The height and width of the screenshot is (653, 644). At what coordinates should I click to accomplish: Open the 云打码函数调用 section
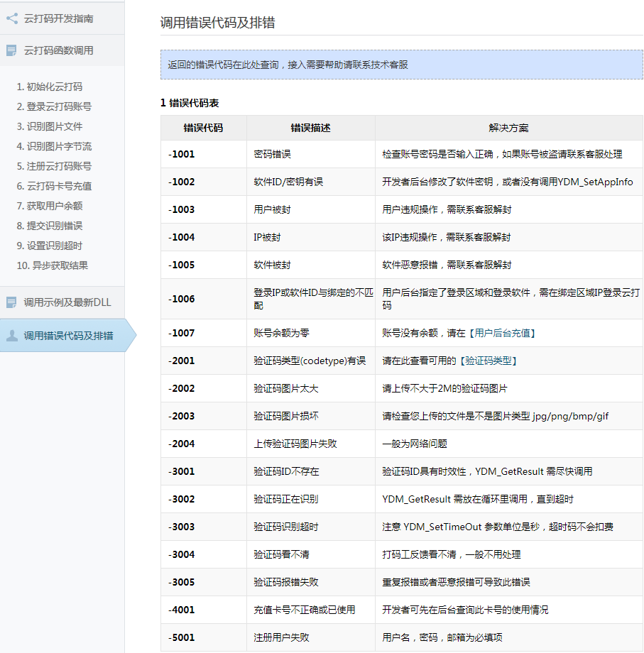pyautogui.click(x=62, y=50)
